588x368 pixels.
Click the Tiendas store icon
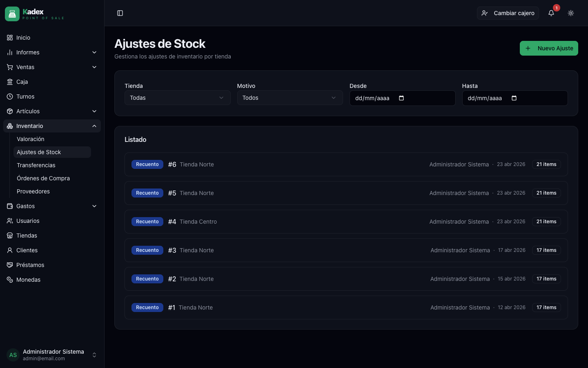pos(9,236)
